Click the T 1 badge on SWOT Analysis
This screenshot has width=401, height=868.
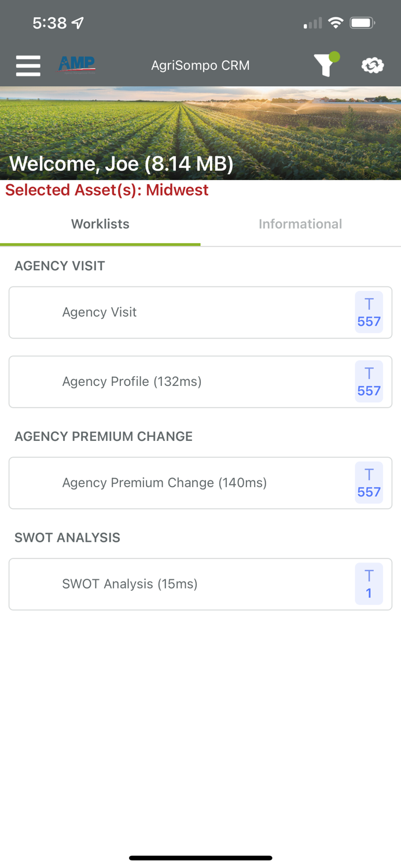[x=369, y=584]
